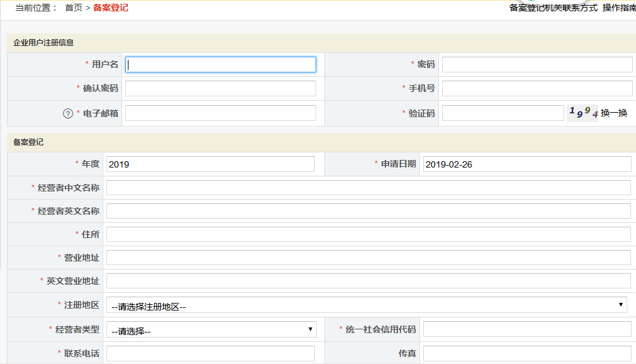Image resolution: width=636 pixels, height=364 pixels.
Task: Select the 统一社会信用代码 input field
Action: click(x=526, y=329)
